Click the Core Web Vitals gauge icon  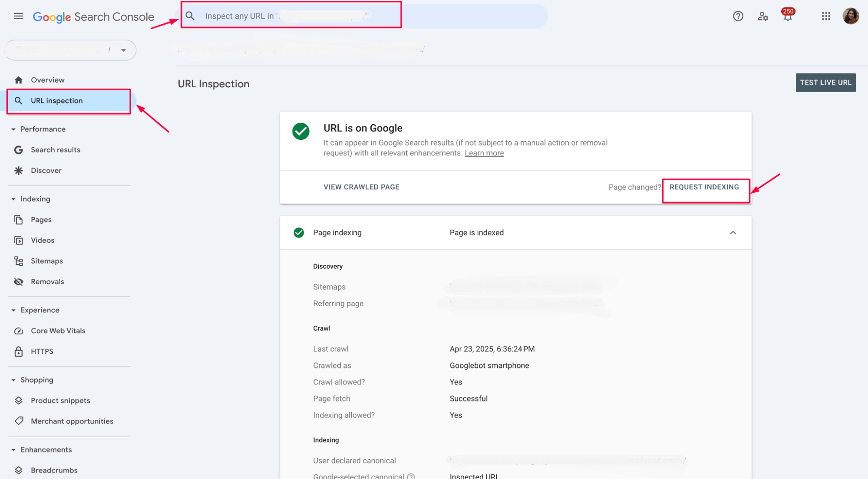18,331
